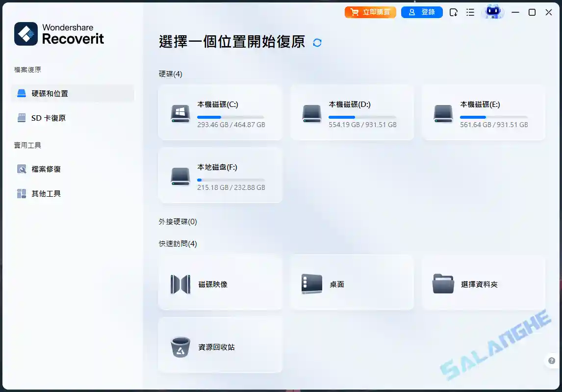Open the 桌面 desktop recovery option

click(352, 283)
